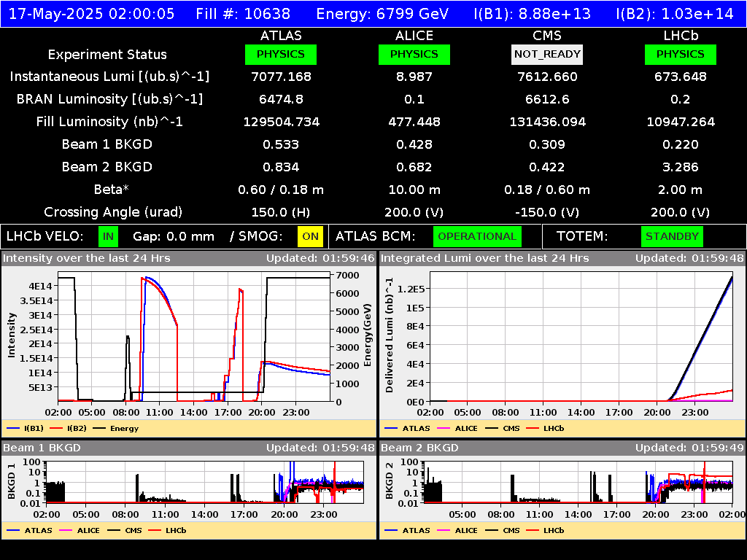Click LHCb Beam 2 BKGD value 3.286
The width and height of the screenshot is (747, 560).
pos(681,167)
